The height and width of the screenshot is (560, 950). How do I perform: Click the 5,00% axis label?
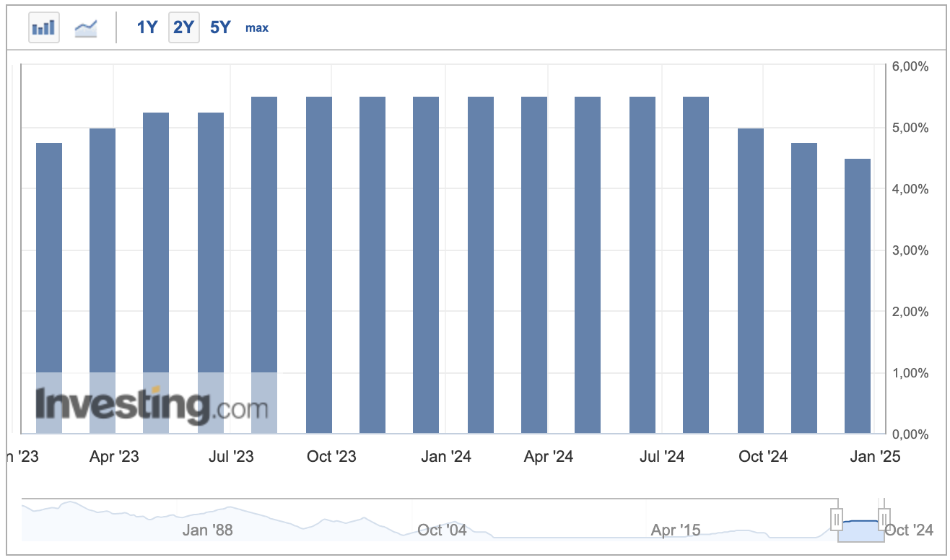click(x=910, y=128)
